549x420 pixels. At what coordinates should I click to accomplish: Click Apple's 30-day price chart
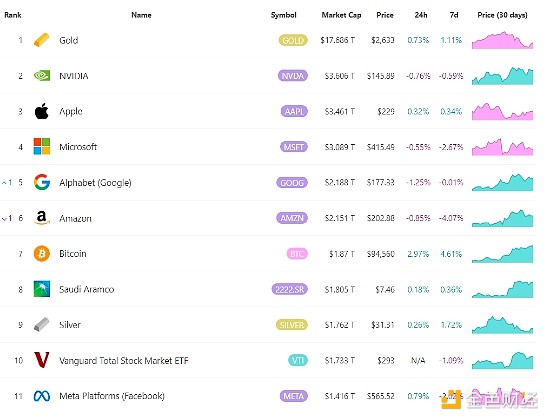(502, 111)
